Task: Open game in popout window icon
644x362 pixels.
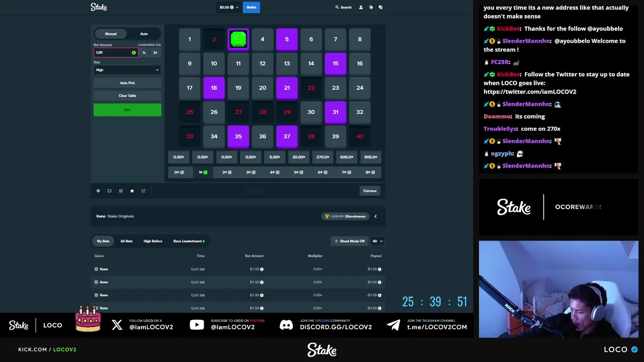Action: click(143, 191)
